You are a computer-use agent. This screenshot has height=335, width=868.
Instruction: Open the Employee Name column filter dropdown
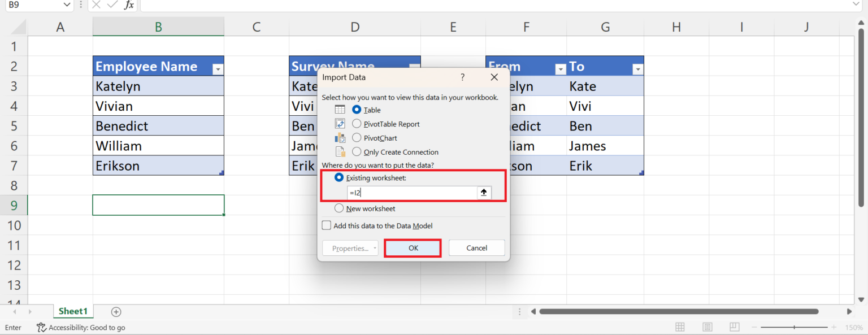tap(218, 68)
